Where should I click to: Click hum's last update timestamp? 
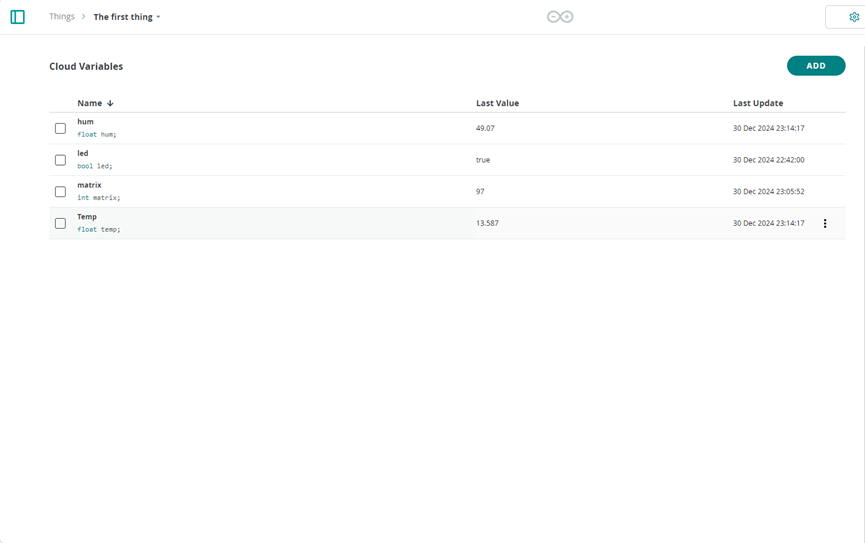point(768,128)
